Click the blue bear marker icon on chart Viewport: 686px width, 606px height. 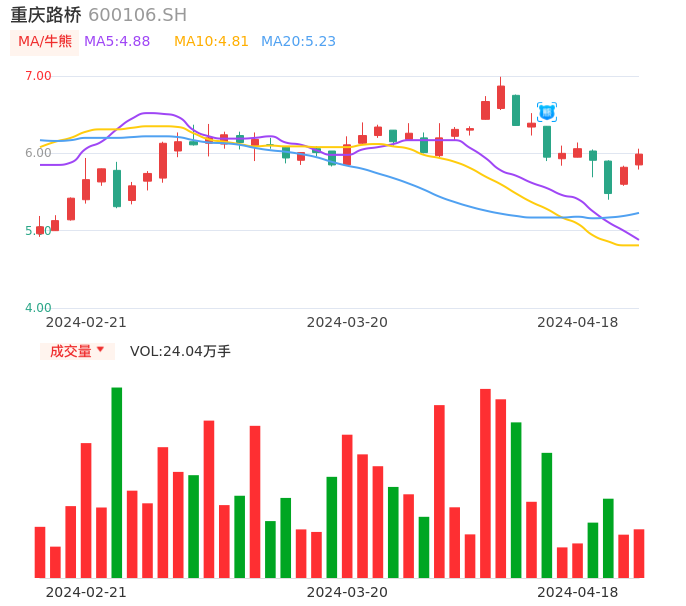pyautogui.click(x=546, y=112)
